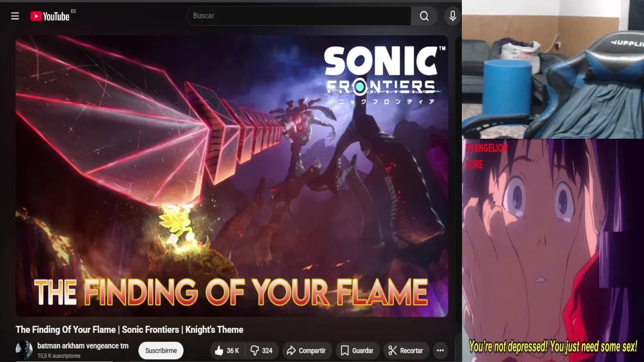Save the video with Guardar
The width and height of the screenshot is (644, 362).
tap(357, 350)
